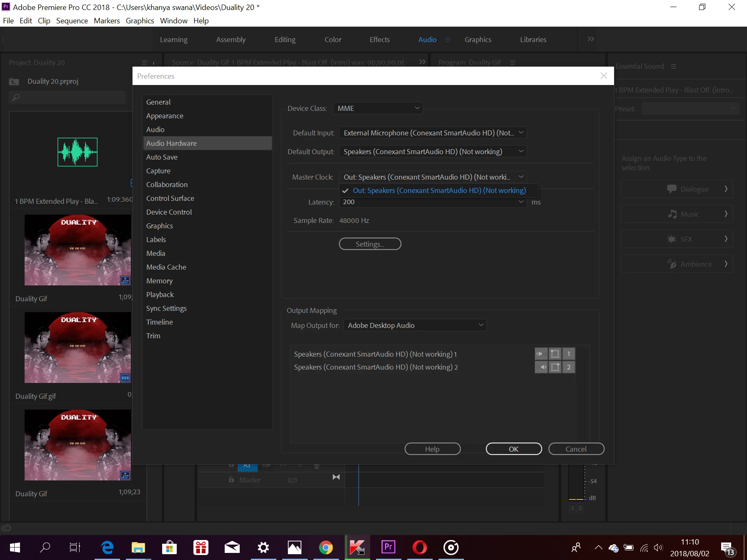
Task: Open the Markers menu
Action: pyautogui.click(x=107, y=21)
